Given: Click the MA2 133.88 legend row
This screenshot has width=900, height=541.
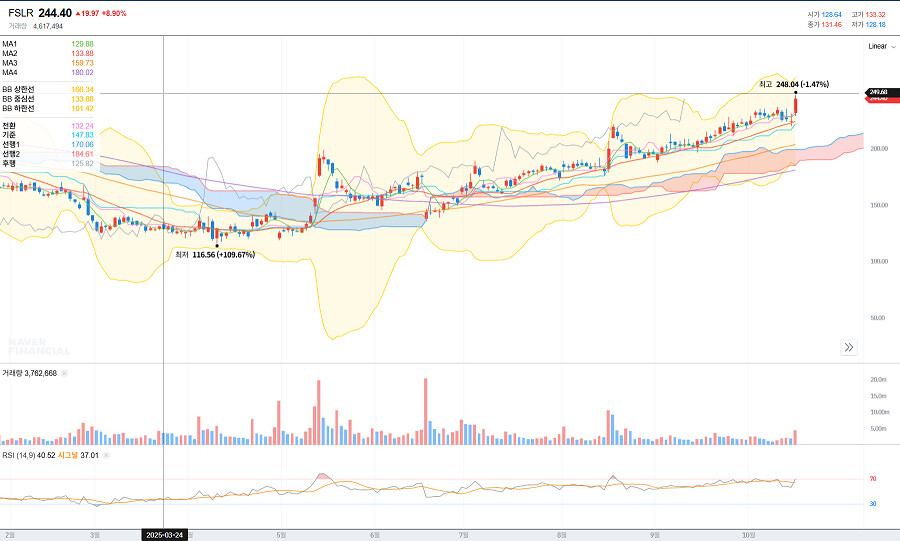Looking at the screenshot, I should coord(48,53).
